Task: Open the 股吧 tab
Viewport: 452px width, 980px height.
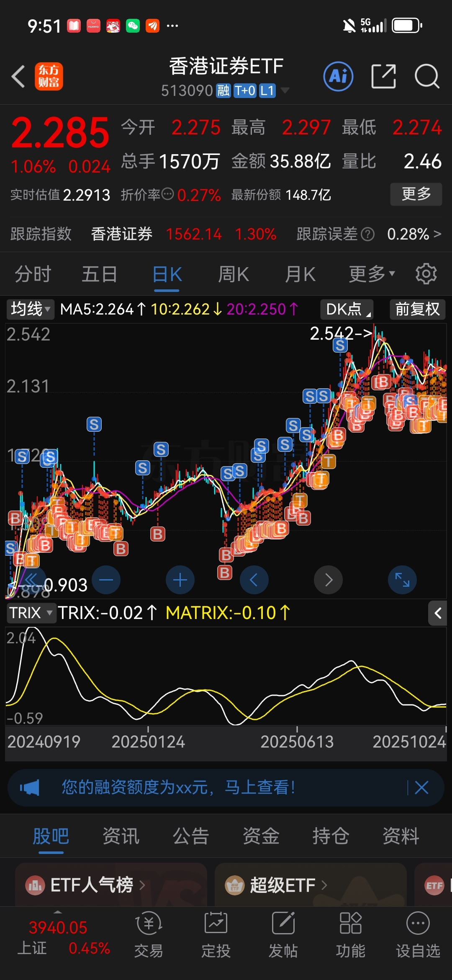Action: 51,836
